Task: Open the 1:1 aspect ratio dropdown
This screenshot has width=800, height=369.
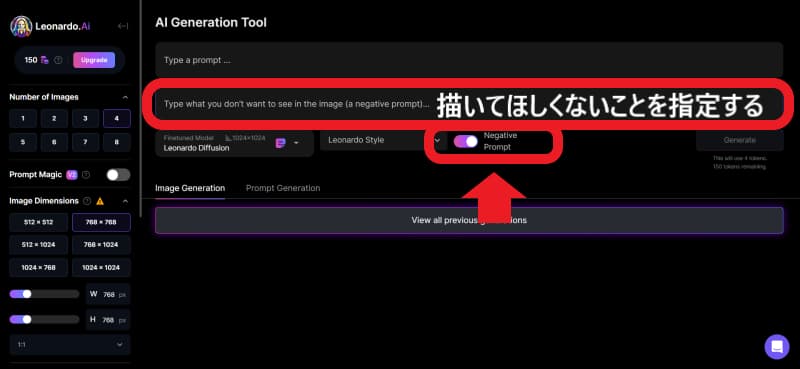Action: click(70, 345)
